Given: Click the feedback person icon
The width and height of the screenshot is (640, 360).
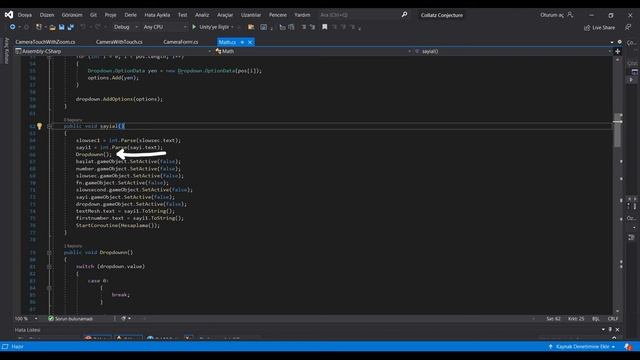Looking at the screenshot, I should pyautogui.click(x=628, y=27).
